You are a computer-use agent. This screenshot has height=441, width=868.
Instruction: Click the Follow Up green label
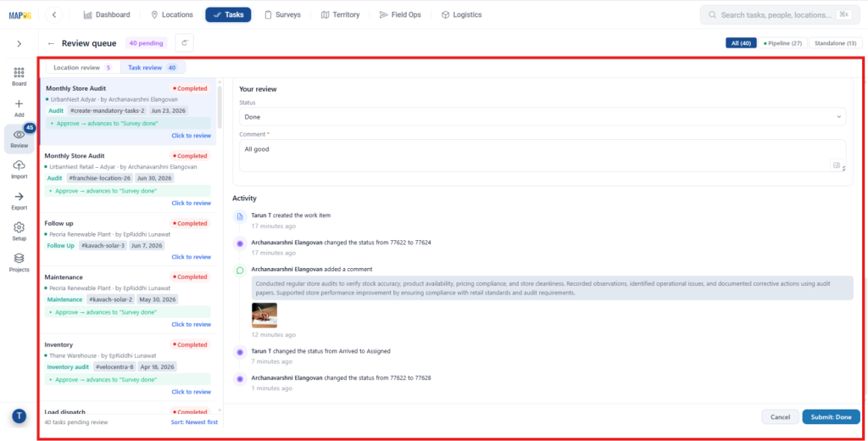click(60, 245)
